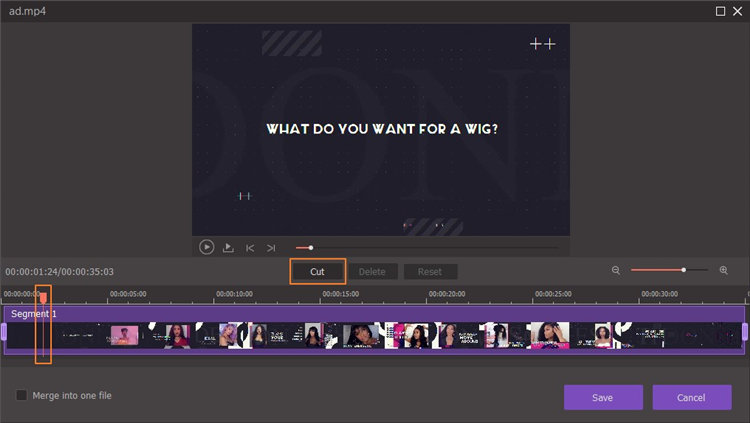Viewport: 750px width, 423px height.
Task: Grab the right trim handle of Segment 1
Action: pos(745,331)
